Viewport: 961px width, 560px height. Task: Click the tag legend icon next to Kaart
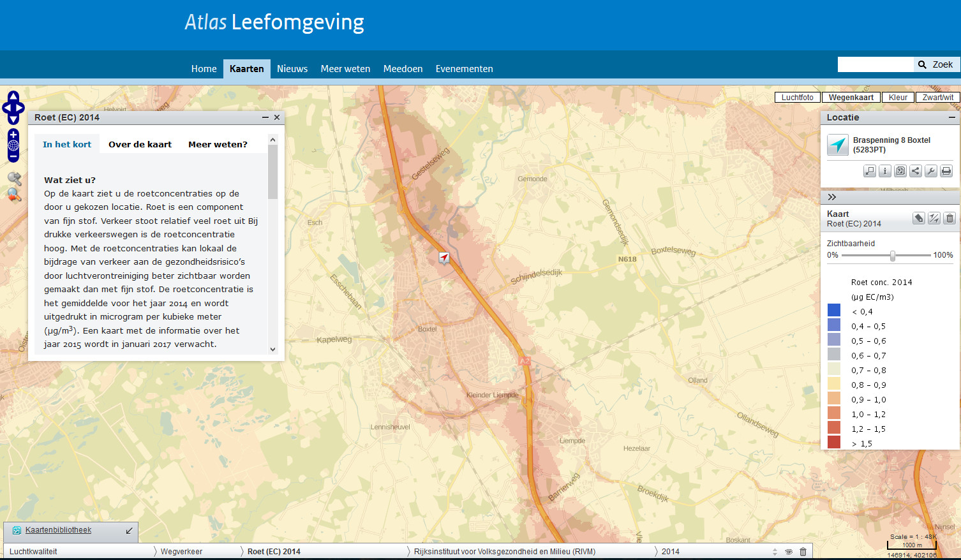click(918, 218)
